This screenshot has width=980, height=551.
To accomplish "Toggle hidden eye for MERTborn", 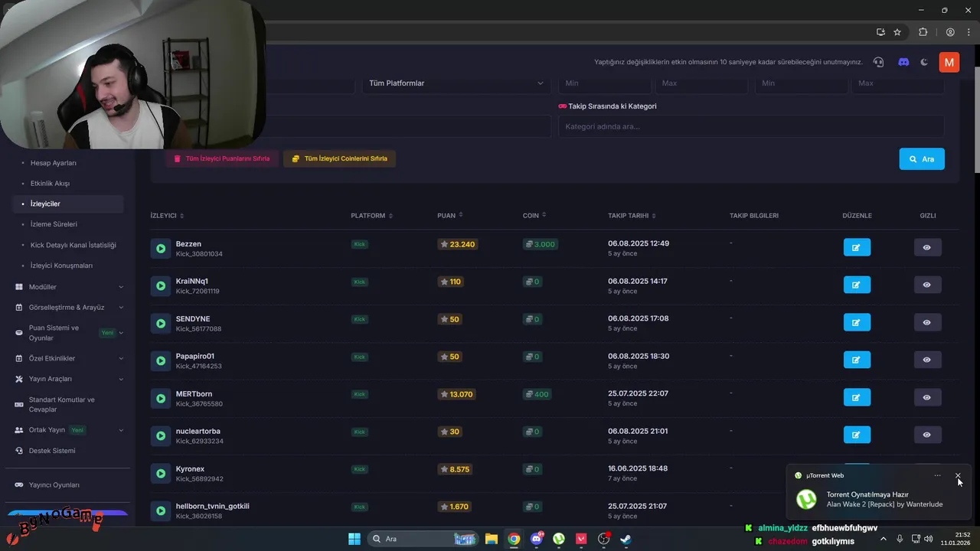I will [927, 397].
